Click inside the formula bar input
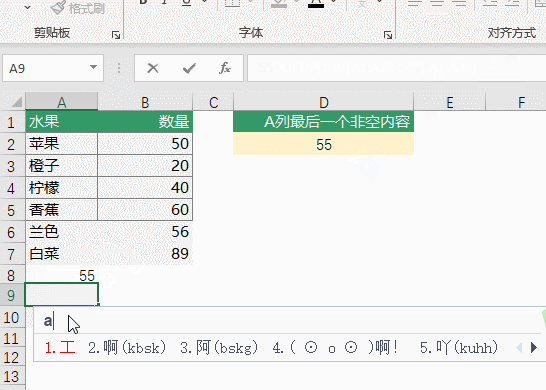Viewport: 546px width, 390px height. pyautogui.click(x=396, y=68)
